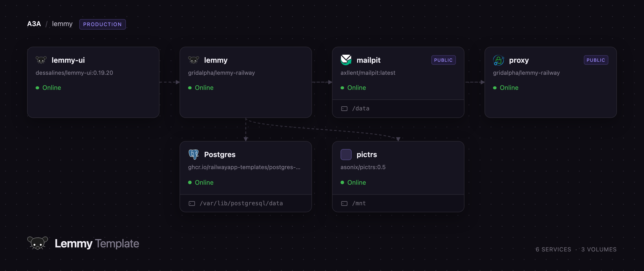Click the Online status on pictrs

(x=357, y=182)
